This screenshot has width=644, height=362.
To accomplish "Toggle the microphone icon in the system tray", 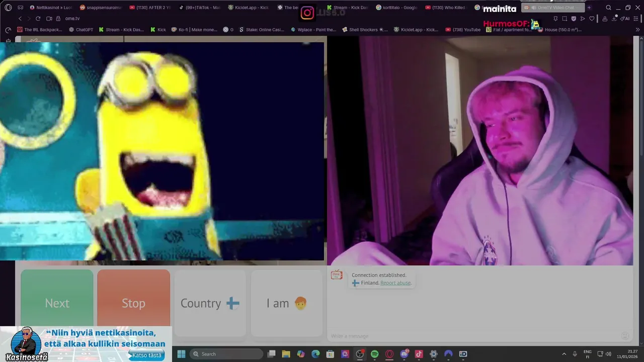I will (x=575, y=354).
